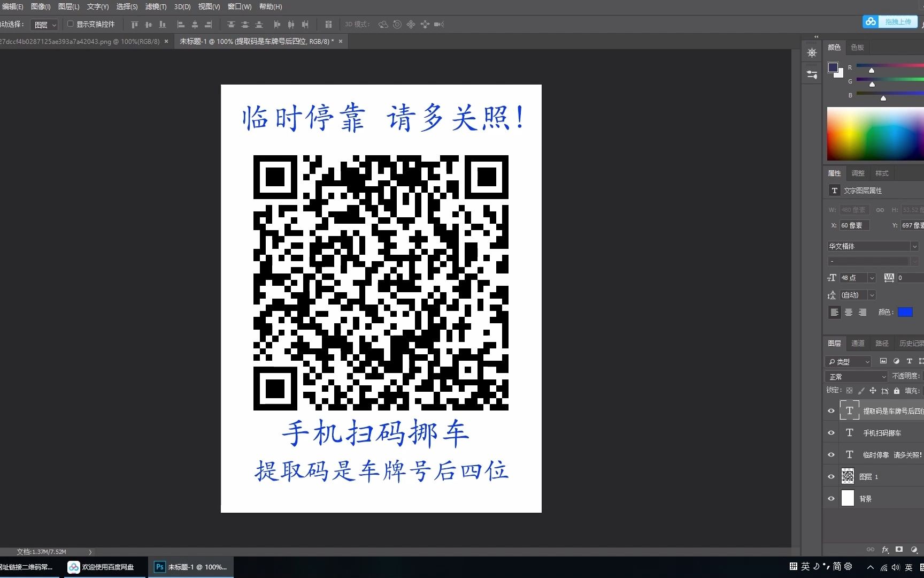
Task: Filter layers by pixel layers icon
Action: click(x=883, y=361)
